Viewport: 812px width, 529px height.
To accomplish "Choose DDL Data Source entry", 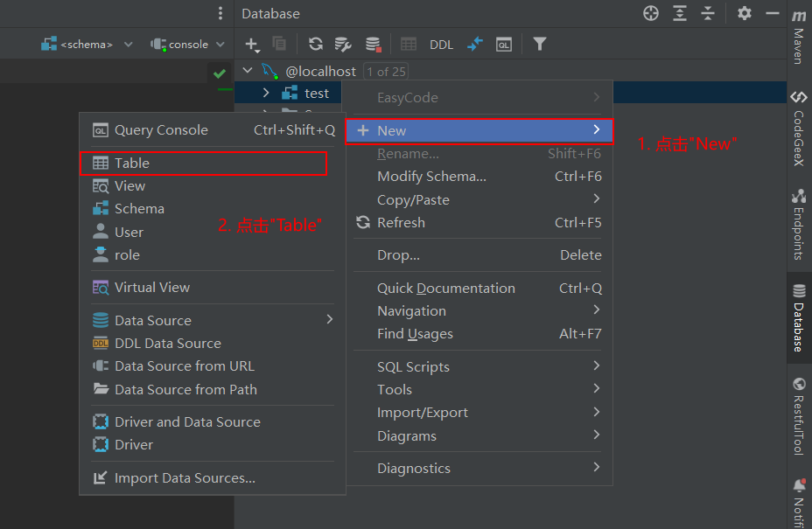I will (x=213, y=343).
